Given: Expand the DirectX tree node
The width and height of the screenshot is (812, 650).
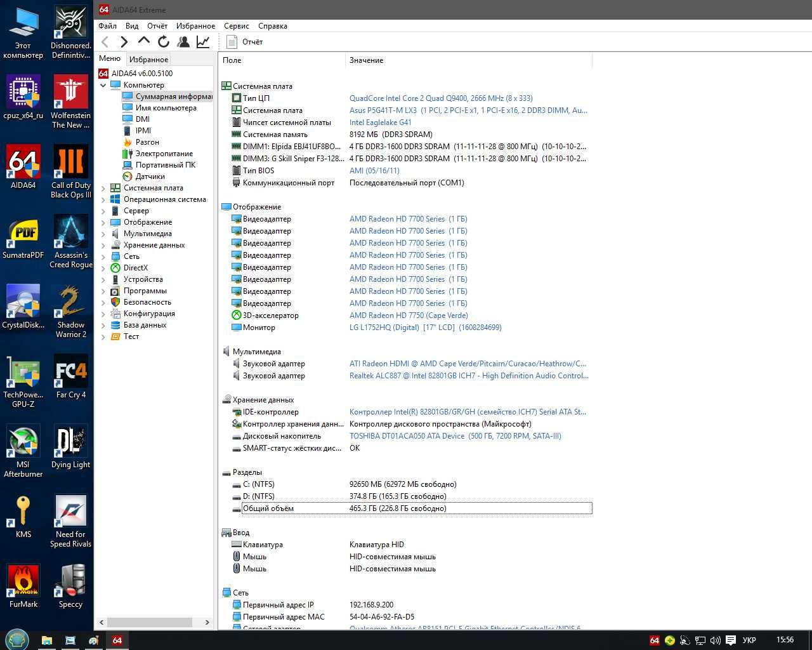Looking at the screenshot, I should (103, 268).
